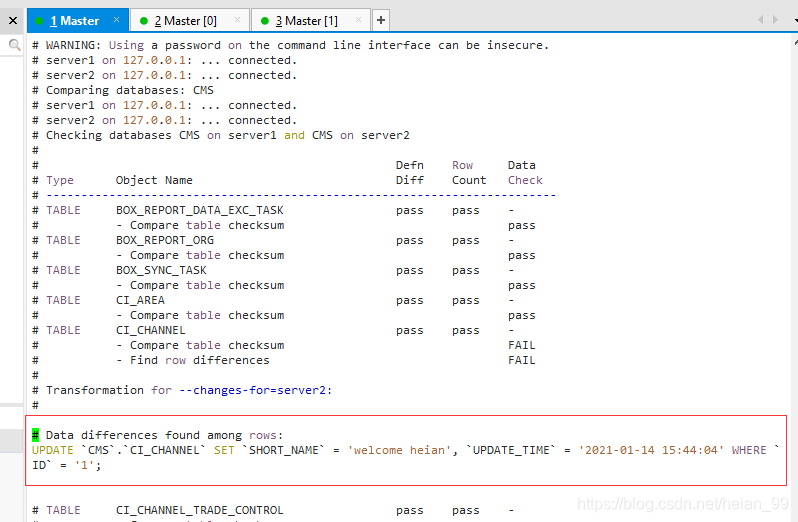The width and height of the screenshot is (798, 522).
Task: Click the green cursor before Data differences
Action: coord(35,435)
